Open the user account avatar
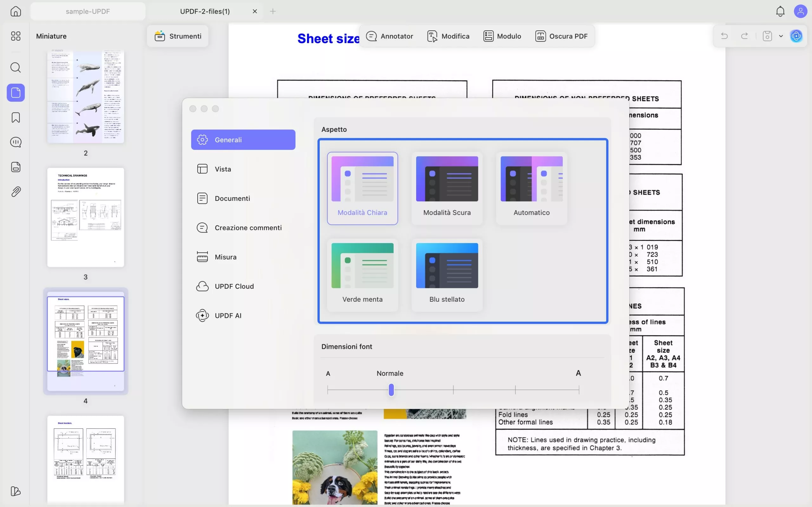 coord(800,11)
